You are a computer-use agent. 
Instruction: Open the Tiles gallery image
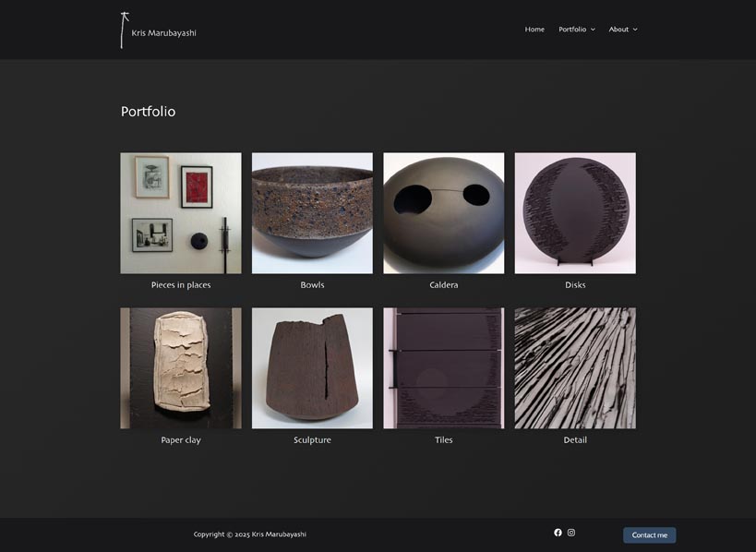[444, 368]
